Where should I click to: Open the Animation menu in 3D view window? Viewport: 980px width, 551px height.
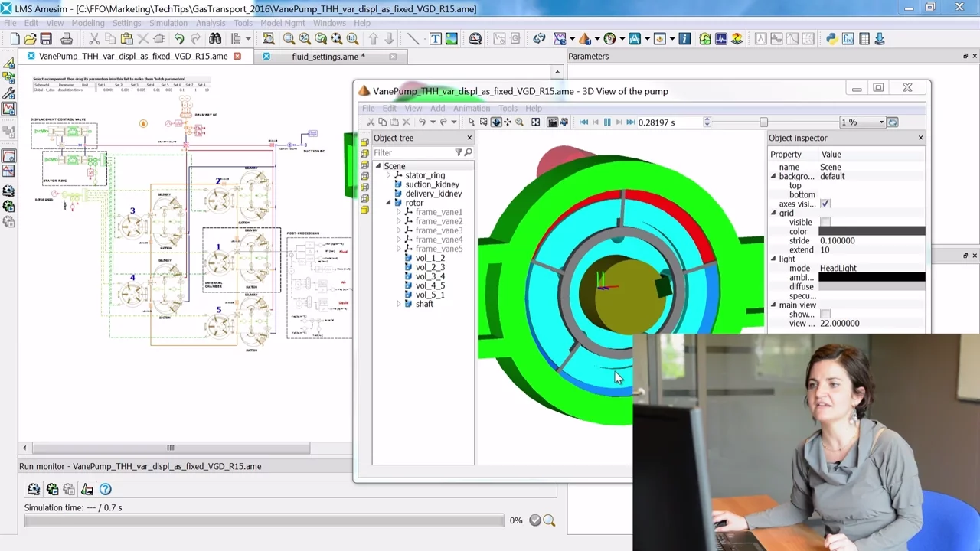click(471, 109)
